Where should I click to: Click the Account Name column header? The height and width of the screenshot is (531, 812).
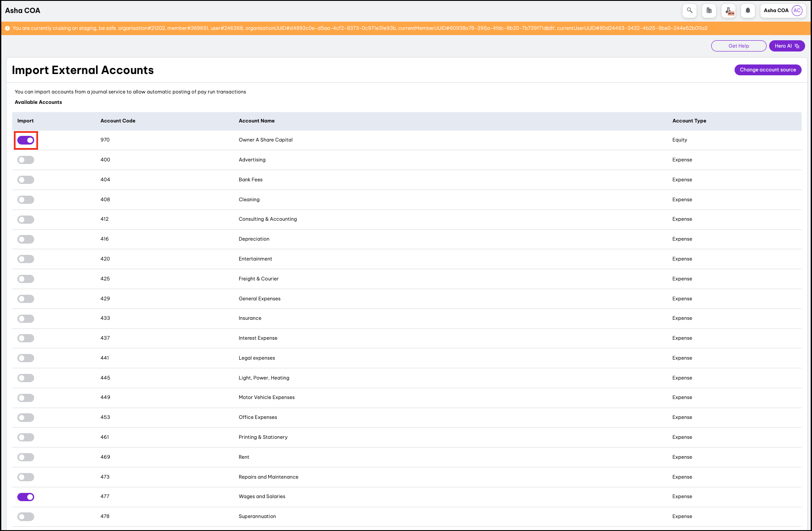257,121
